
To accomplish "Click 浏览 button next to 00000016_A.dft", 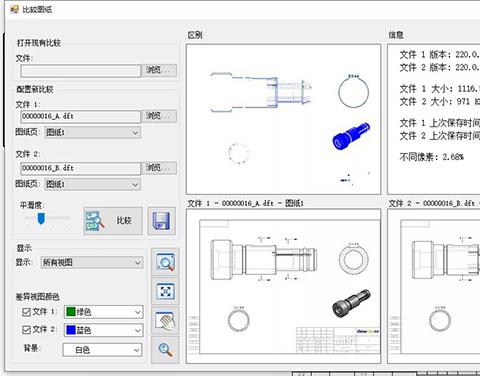I will tap(159, 116).
